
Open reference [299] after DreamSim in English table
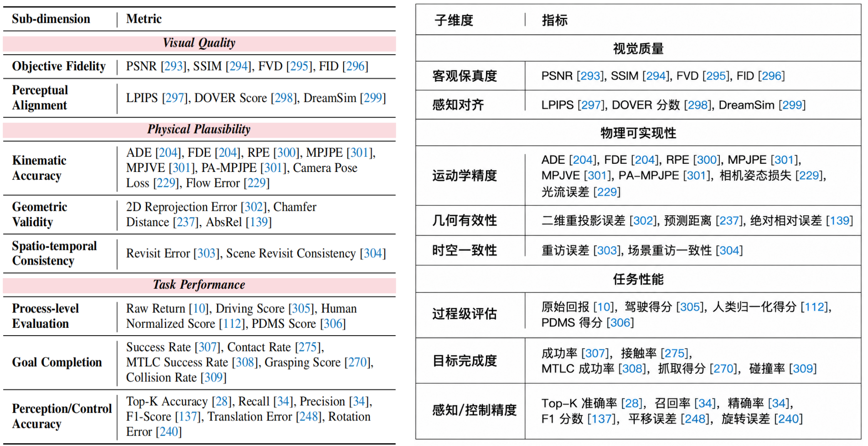click(x=373, y=98)
